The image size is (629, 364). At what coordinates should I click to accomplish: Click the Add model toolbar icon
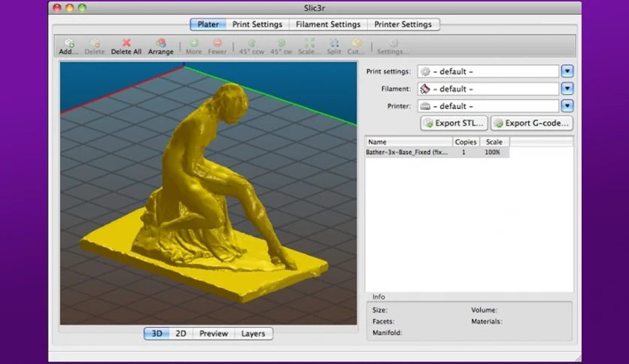click(69, 43)
